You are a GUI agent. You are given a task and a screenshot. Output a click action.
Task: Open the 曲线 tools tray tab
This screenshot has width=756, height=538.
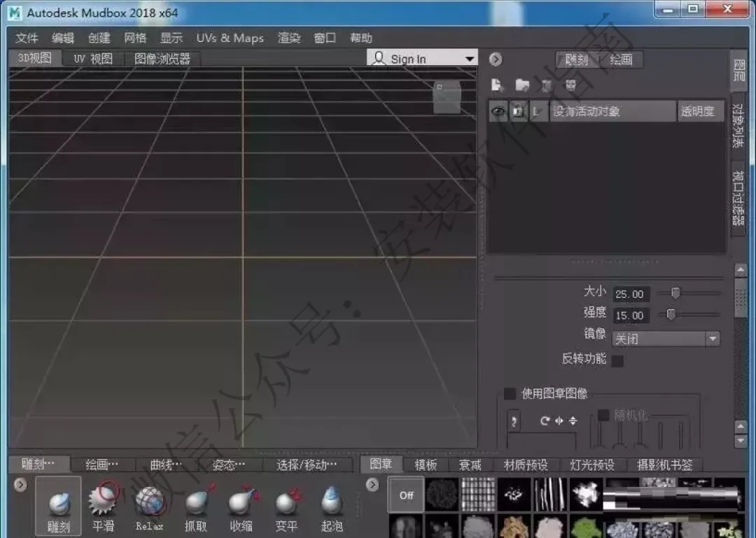(x=166, y=465)
